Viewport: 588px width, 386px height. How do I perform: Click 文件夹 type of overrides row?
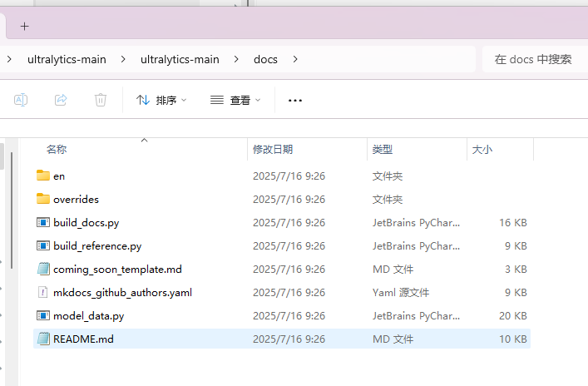[388, 199]
